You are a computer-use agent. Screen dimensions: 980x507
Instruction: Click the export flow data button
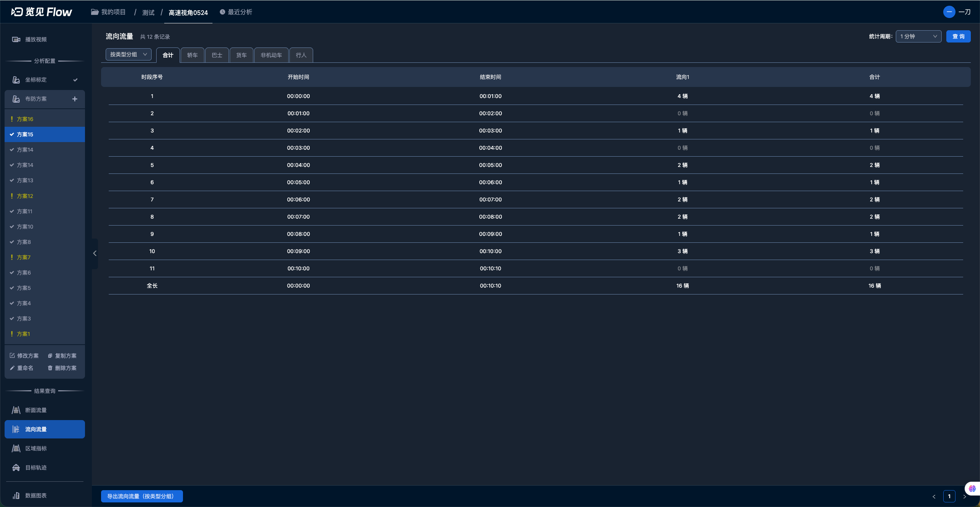[142, 496]
